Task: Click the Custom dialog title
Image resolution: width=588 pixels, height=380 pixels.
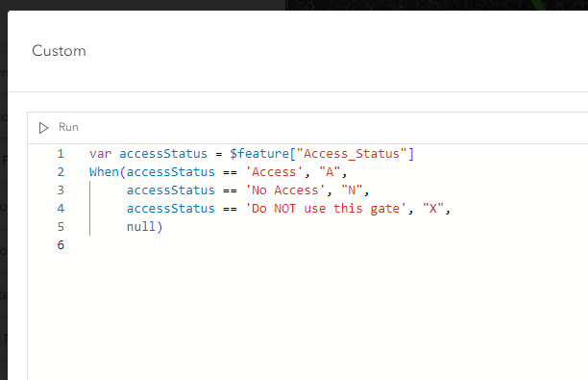Action: [59, 51]
